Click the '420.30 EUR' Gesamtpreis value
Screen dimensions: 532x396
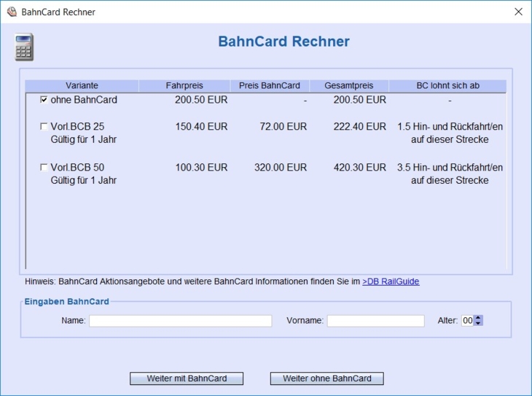coord(359,168)
